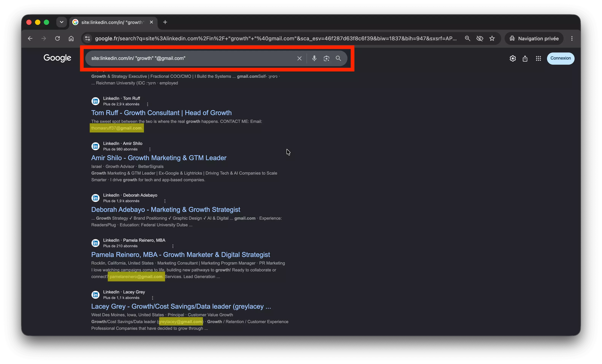Open Lacey Grey Growth/Cost Savings result
Viewport: 602px width, 364px height.
(181, 306)
